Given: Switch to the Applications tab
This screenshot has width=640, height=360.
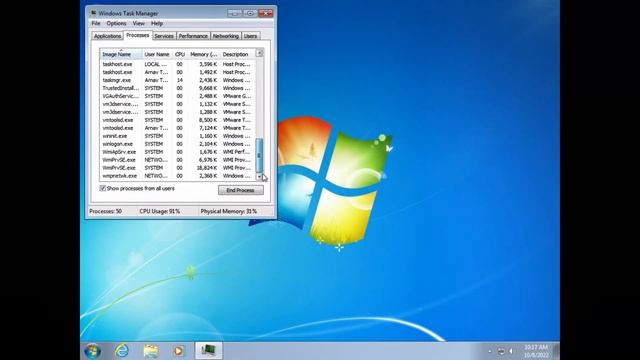Looking at the screenshot, I should coord(107,36).
